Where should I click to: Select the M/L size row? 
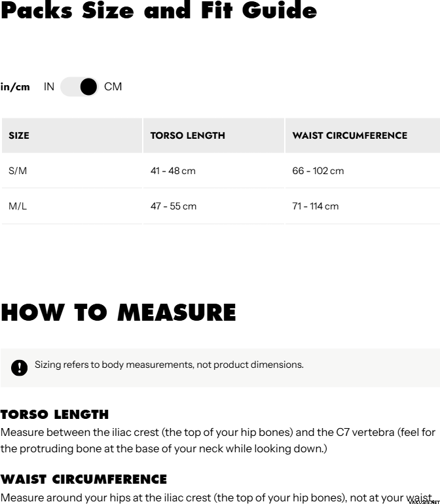tap(18, 206)
